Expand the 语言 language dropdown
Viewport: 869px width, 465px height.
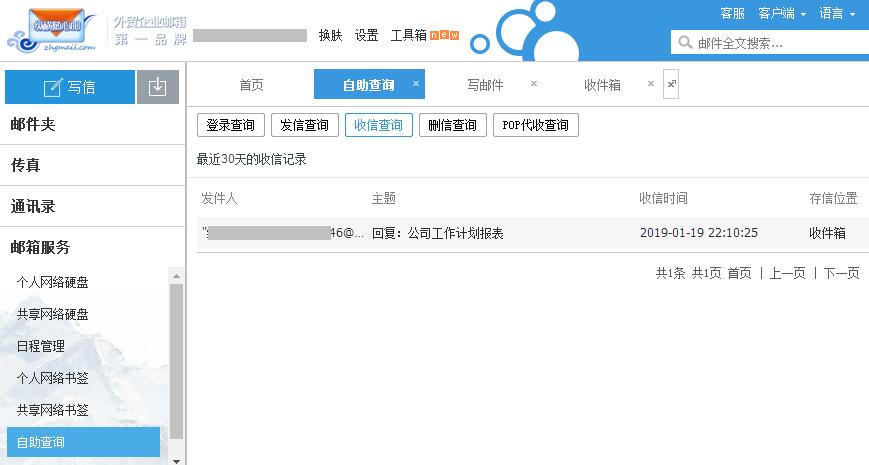[x=837, y=13]
